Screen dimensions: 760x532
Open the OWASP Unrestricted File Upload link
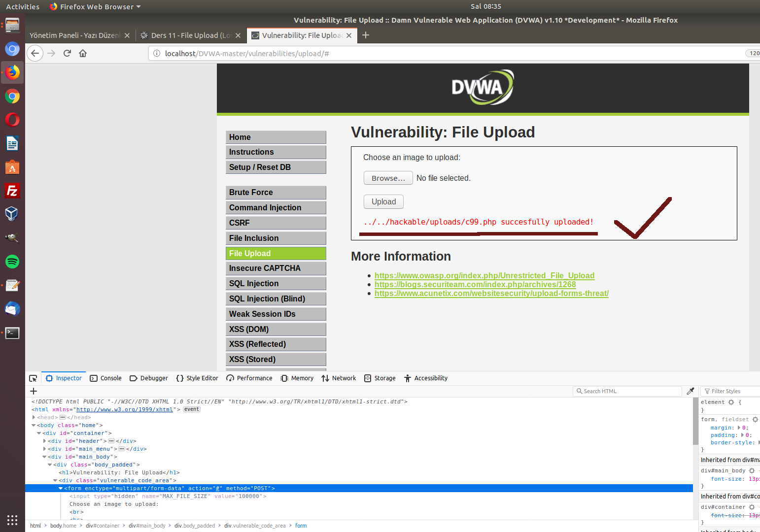click(x=484, y=275)
